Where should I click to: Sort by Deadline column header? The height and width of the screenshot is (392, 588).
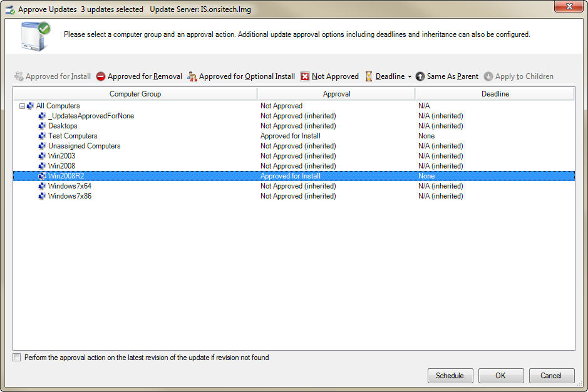(x=495, y=94)
